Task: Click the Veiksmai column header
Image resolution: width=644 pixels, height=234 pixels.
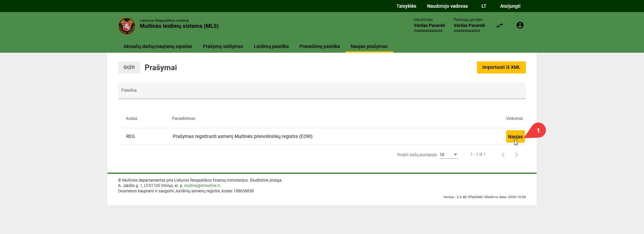Action: (x=515, y=119)
